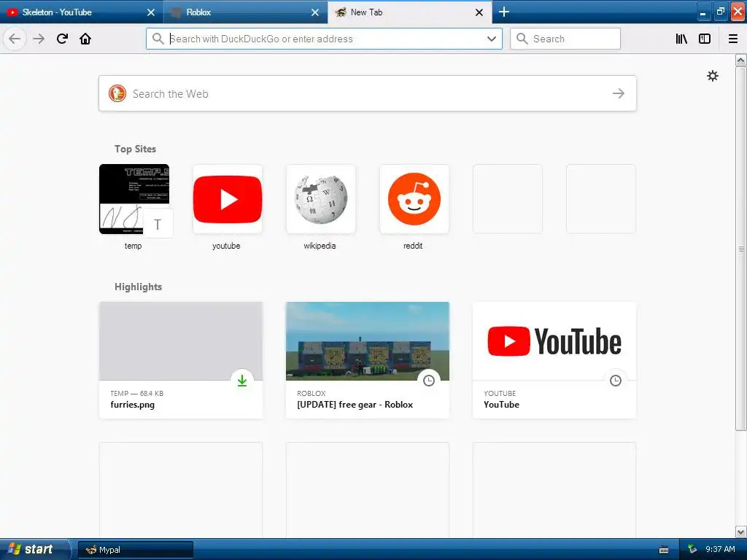Click the history clock on YouTube card

(616, 381)
